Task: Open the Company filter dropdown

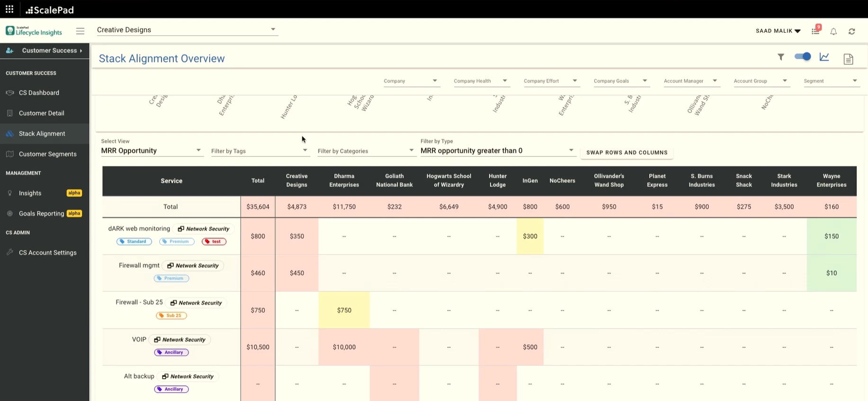Action: point(411,81)
